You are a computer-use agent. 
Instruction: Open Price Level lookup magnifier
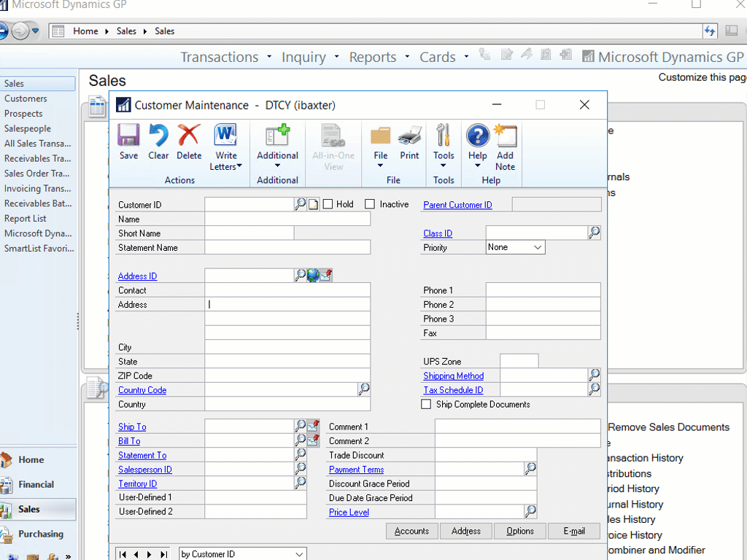pos(530,511)
